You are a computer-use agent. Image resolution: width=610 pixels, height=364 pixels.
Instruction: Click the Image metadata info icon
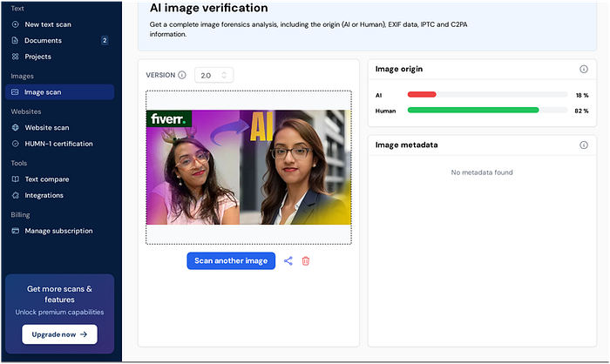(x=584, y=145)
